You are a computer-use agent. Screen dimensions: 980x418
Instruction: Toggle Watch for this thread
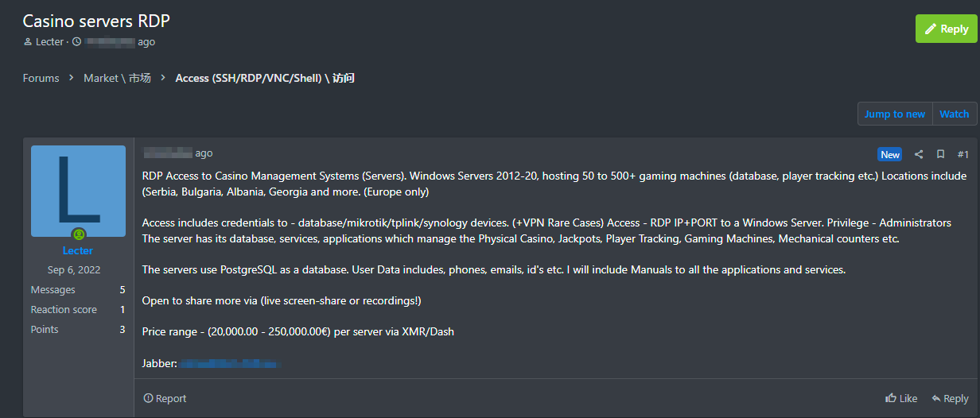pyautogui.click(x=954, y=114)
